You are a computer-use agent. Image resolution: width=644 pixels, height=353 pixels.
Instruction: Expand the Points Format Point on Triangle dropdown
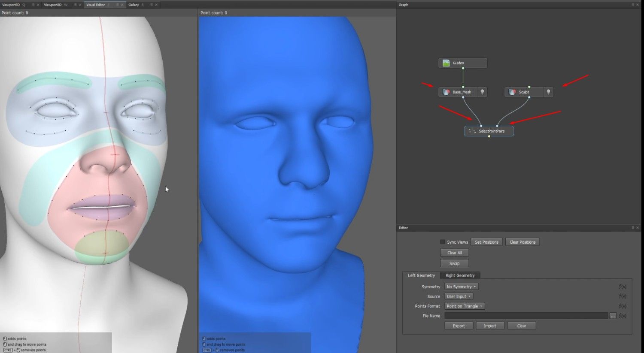tap(465, 306)
